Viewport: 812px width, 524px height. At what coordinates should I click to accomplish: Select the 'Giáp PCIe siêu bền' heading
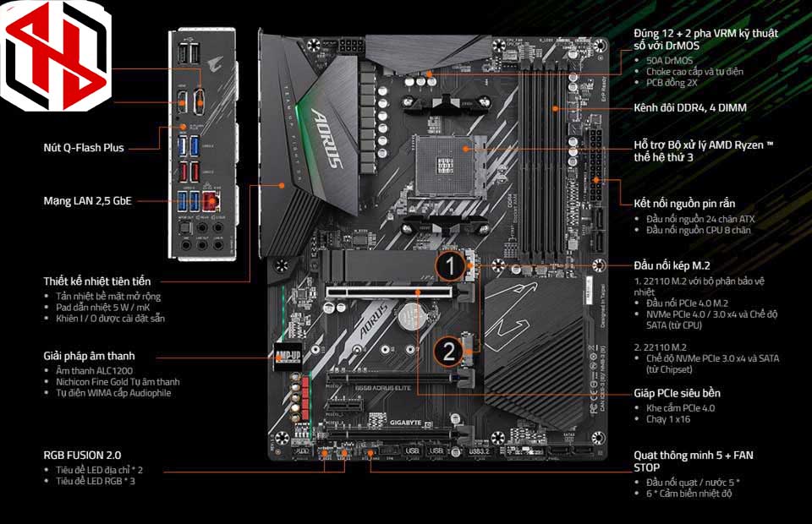[677, 393]
